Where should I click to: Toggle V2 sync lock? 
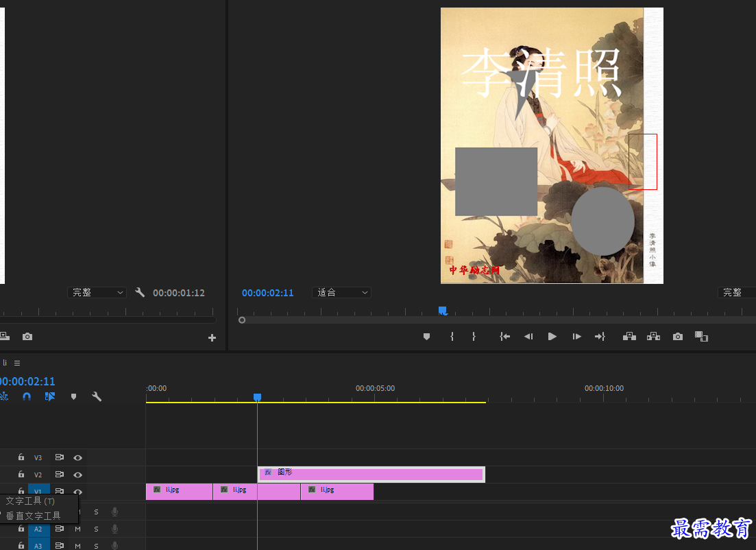(60, 475)
